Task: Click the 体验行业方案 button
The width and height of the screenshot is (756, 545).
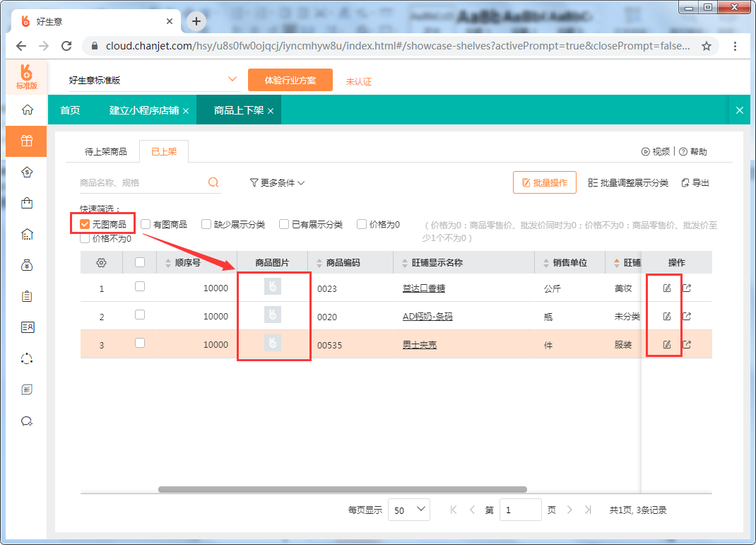Action: click(290, 80)
